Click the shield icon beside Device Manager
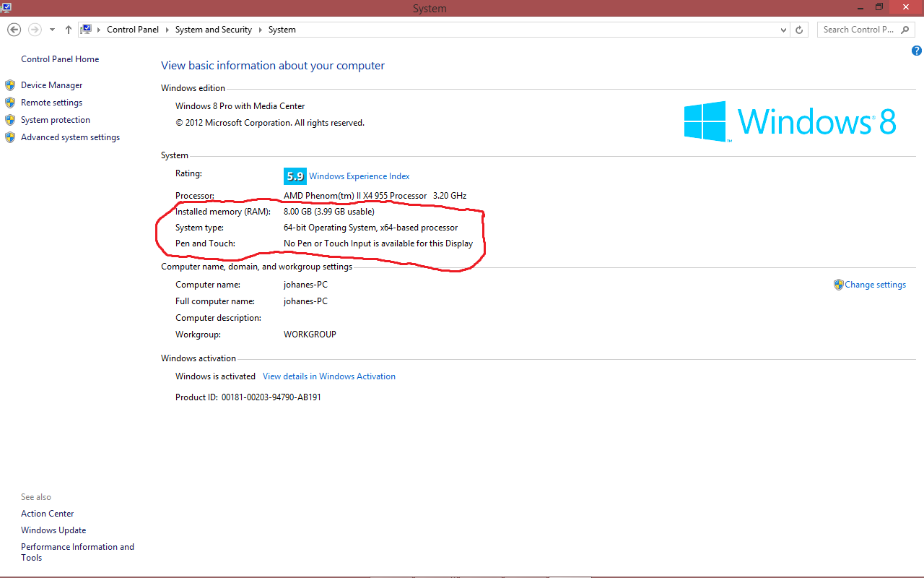Screen dimensions: 924x578 10,85
